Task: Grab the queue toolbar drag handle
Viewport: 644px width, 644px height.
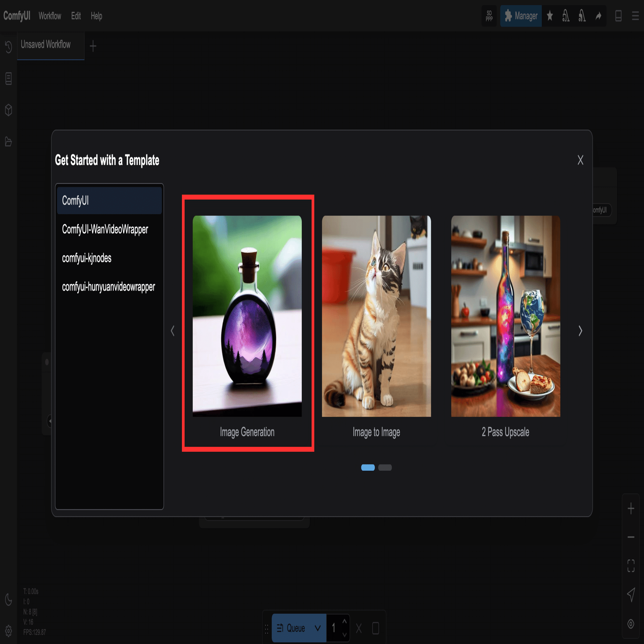Action: (x=267, y=628)
